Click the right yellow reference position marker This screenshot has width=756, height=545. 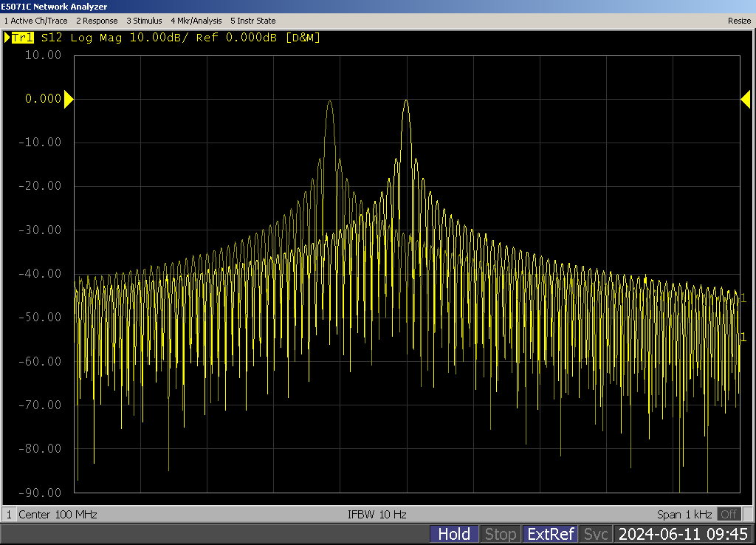click(x=745, y=99)
